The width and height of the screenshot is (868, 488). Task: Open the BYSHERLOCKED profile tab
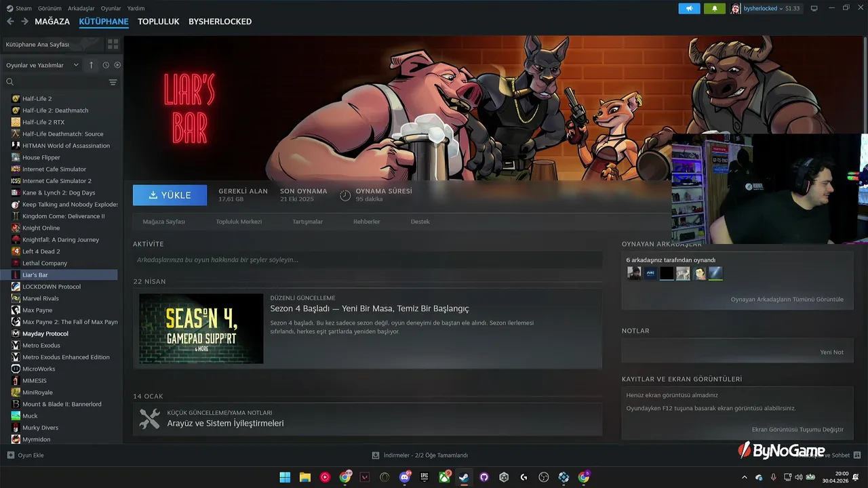coord(220,22)
